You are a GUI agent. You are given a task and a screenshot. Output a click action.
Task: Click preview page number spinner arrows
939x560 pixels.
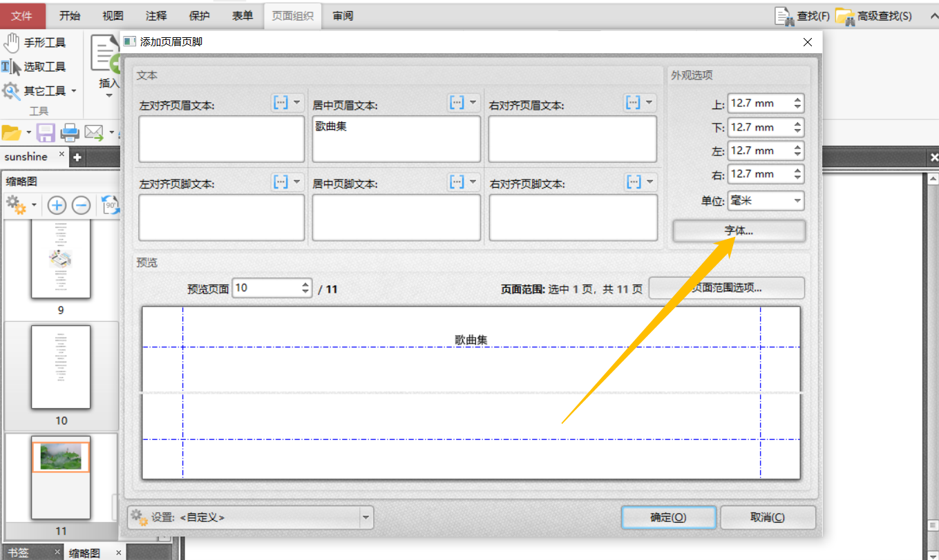click(306, 289)
